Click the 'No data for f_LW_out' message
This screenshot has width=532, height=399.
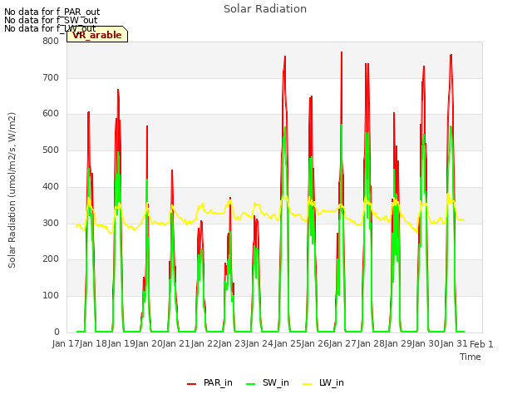coord(50,28)
